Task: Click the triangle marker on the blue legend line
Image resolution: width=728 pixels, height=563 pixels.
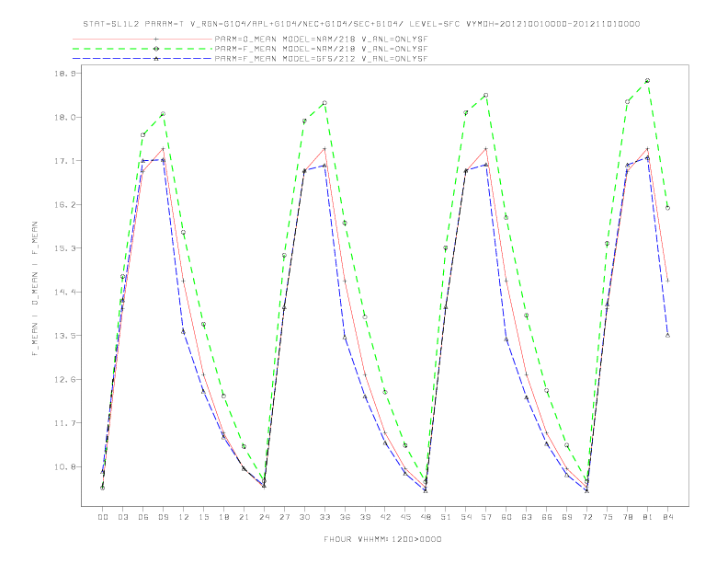Action: tap(156, 59)
